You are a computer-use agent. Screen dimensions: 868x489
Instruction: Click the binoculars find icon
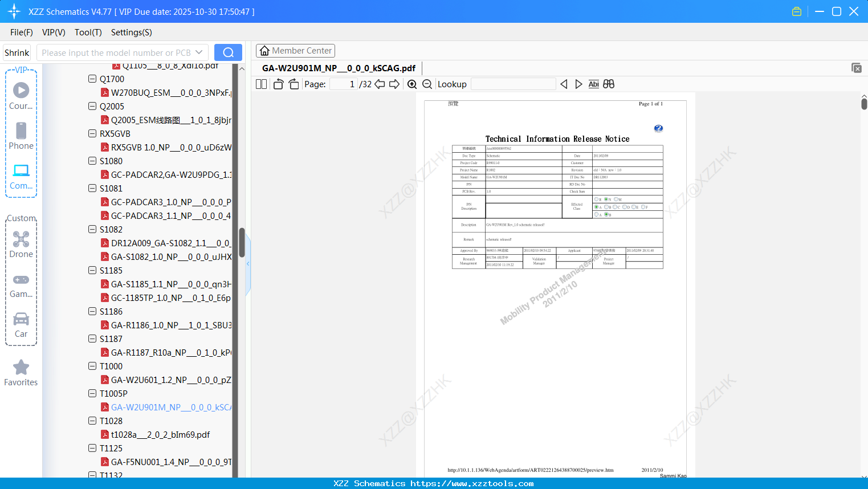pos(609,84)
